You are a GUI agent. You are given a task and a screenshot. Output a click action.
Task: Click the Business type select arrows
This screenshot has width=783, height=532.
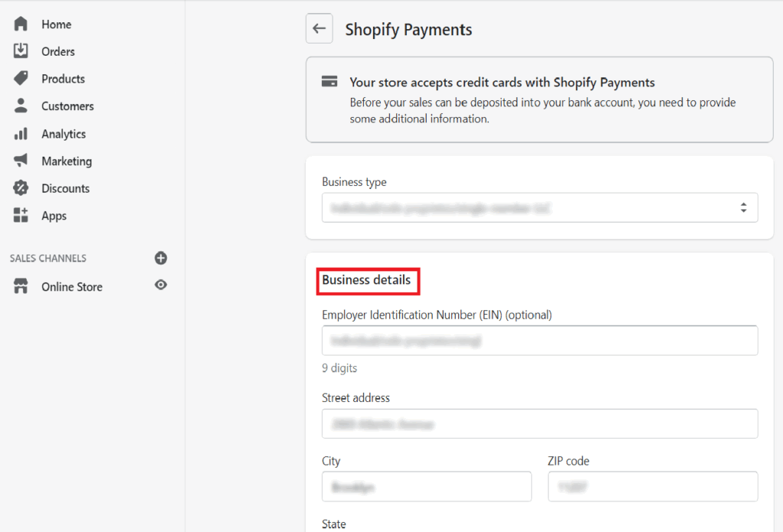[743, 208]
